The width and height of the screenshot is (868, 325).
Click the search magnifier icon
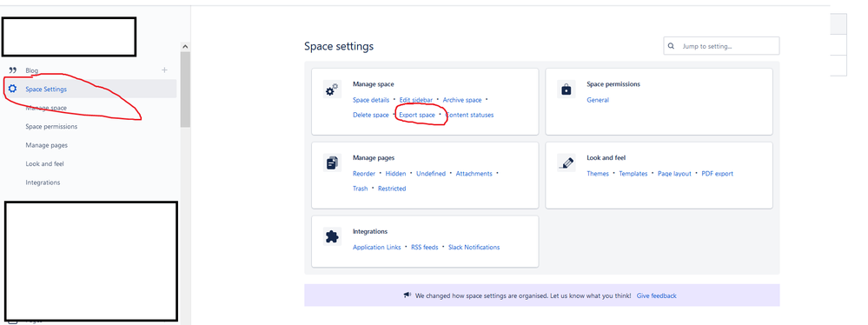(672, 46)
